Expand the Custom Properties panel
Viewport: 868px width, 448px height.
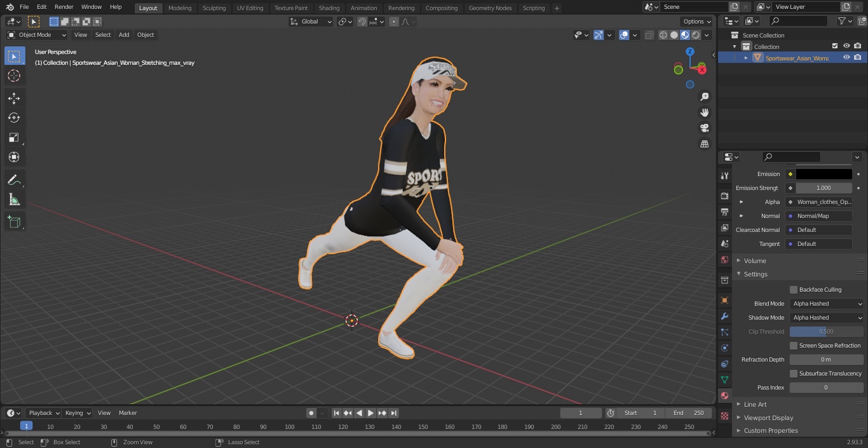coord(771,431)
